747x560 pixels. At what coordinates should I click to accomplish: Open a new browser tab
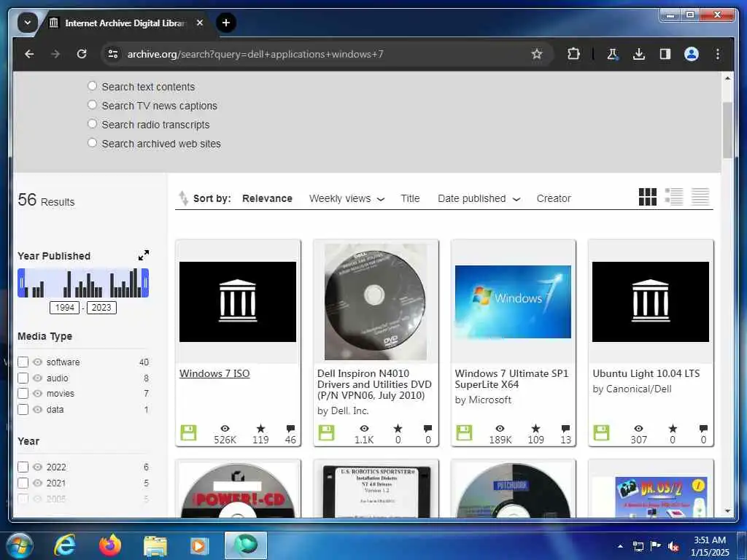(x=226, y=23)
